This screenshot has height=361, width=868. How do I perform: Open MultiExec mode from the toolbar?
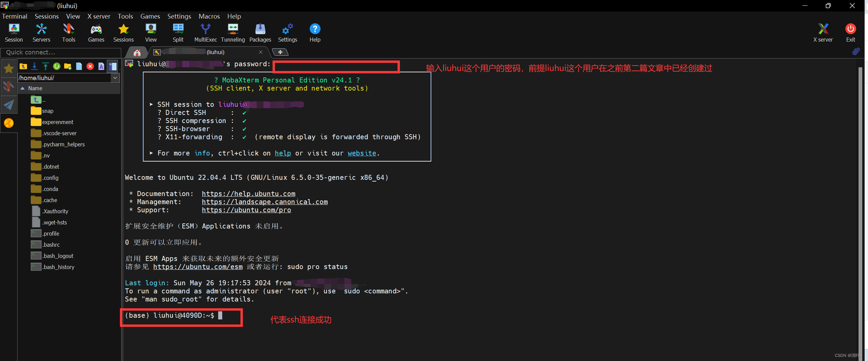click(x=205, y=32)
